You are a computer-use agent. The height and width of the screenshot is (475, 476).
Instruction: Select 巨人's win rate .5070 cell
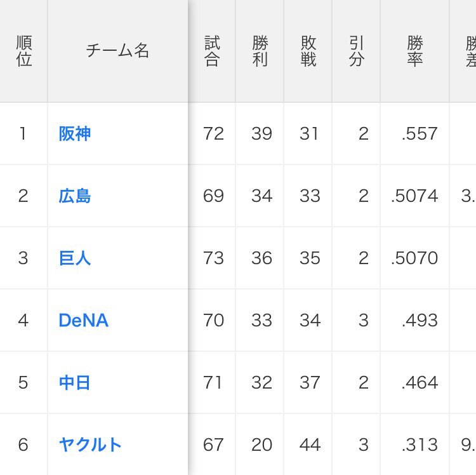(x=415, y=258)
